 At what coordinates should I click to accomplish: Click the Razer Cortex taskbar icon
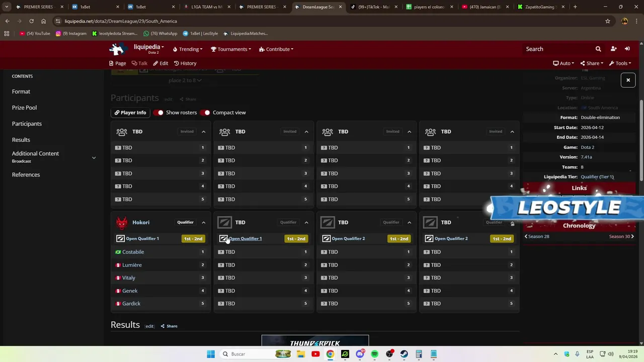pyautogui.click(x=345, y=354)
